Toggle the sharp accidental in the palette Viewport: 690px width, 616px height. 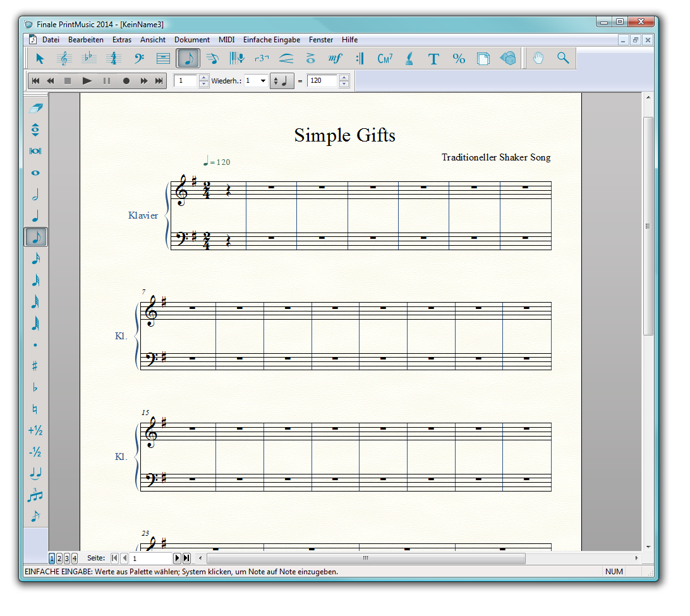point(35,366)
